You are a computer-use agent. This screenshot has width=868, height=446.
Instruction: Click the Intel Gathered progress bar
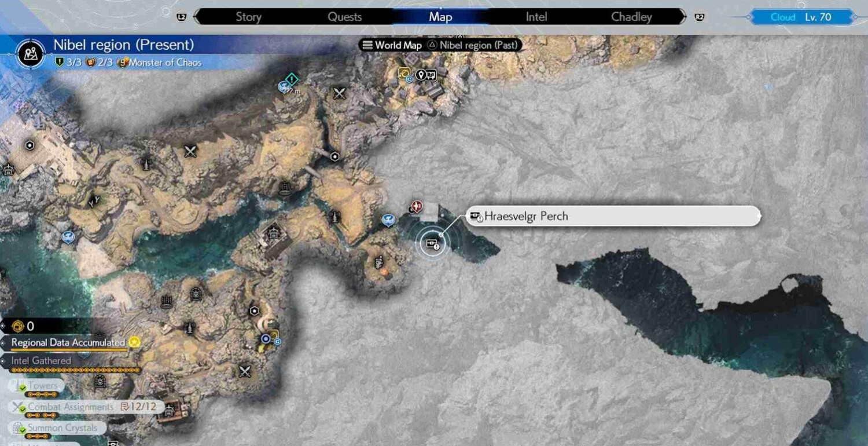[75, 370]
